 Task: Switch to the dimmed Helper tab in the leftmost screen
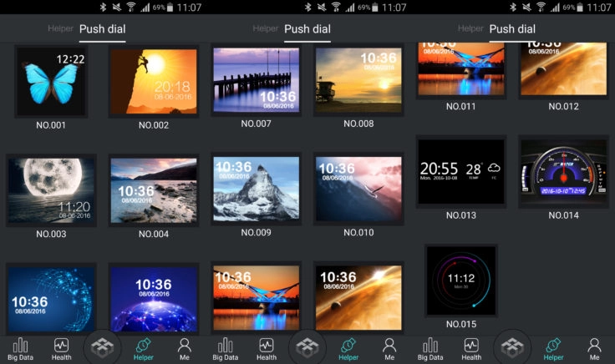click(60, 28)
